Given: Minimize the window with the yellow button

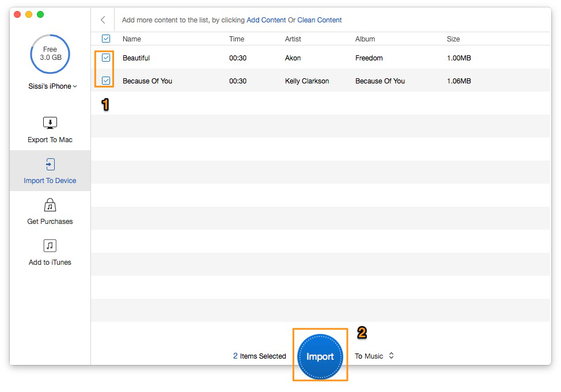Looking at the screenshot, I should 29,14.
